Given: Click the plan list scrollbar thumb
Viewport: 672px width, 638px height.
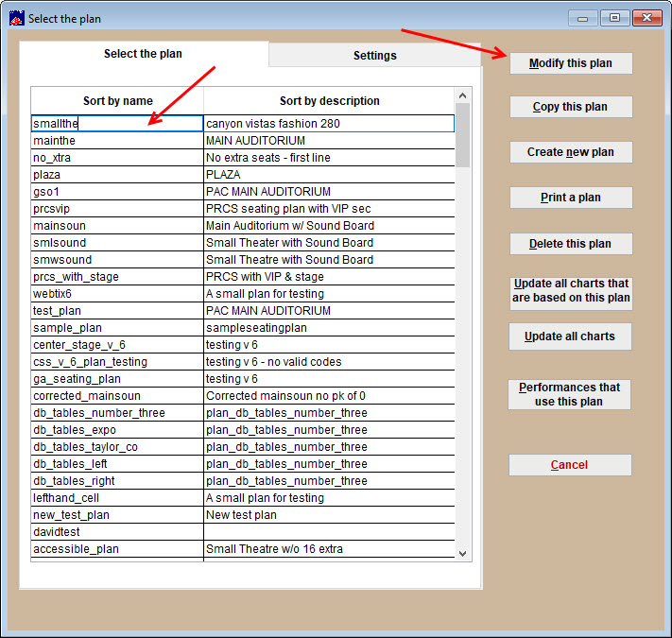Looking at the screenshot, I should pyautogui.click(x=462, y=135).
